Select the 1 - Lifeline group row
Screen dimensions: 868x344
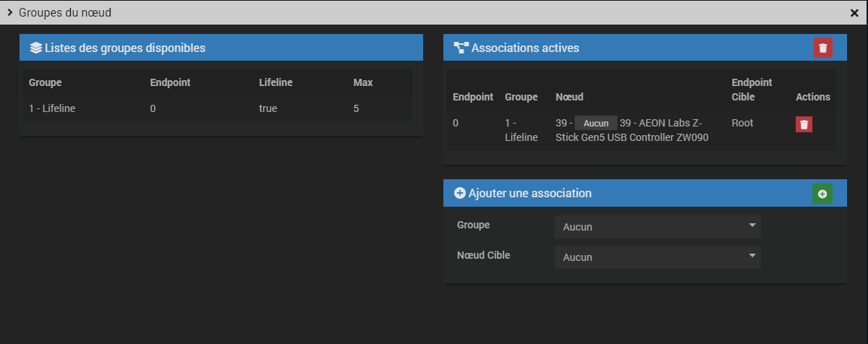pos(52,109)
